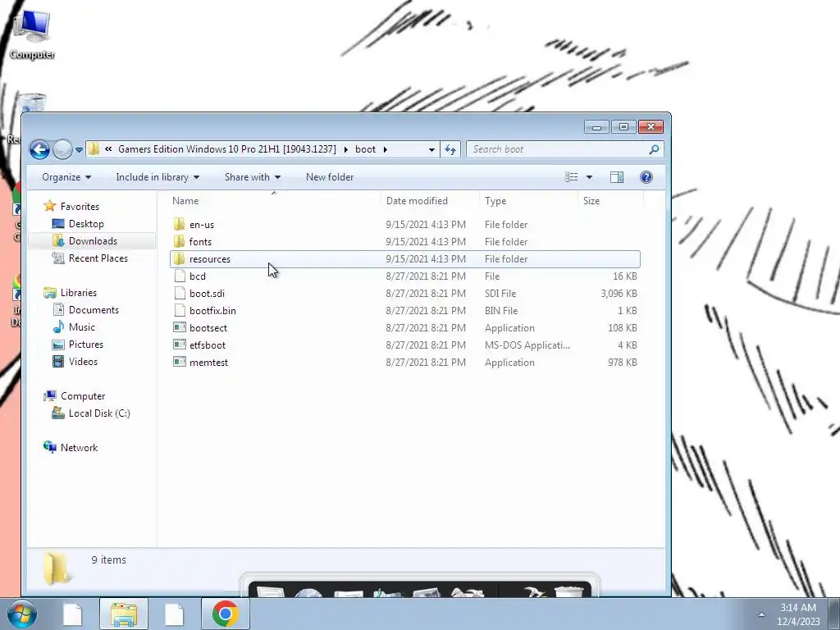
Task: Open the More view options arrow
Action: pyautogui.click(x=589, y=177)
